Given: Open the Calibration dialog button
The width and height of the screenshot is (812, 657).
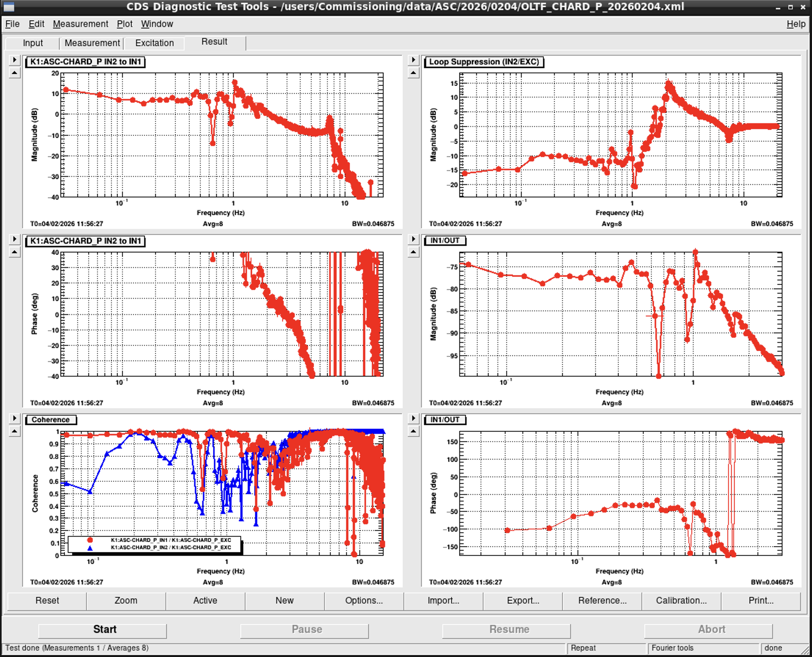Looking at the screenshot, I should [681, 601].
